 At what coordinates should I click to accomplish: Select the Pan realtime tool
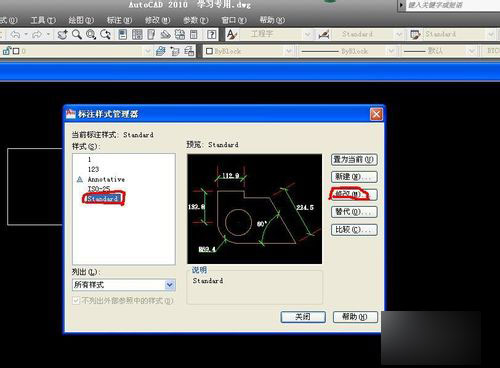[62, 34]
